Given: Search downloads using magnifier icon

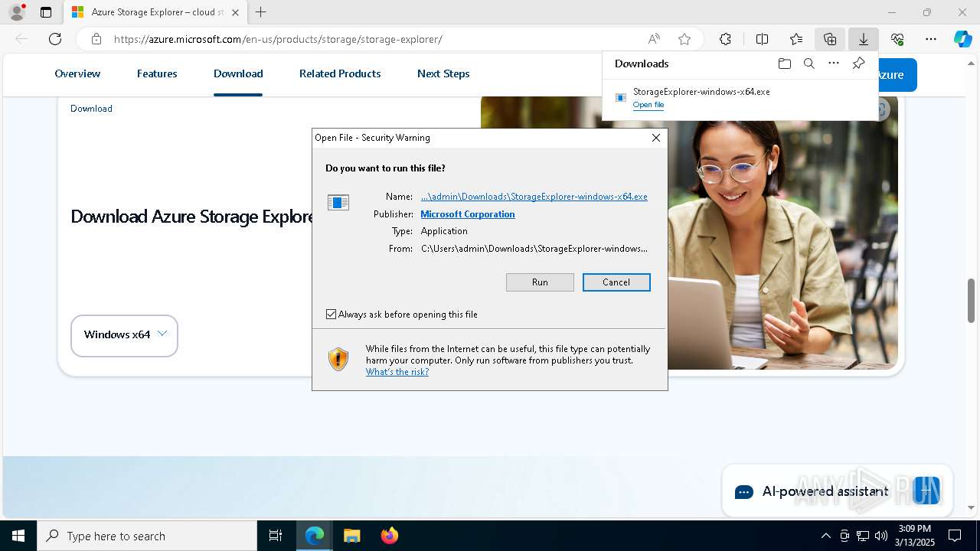Looking at the screenshot, I should click(808, 64).
